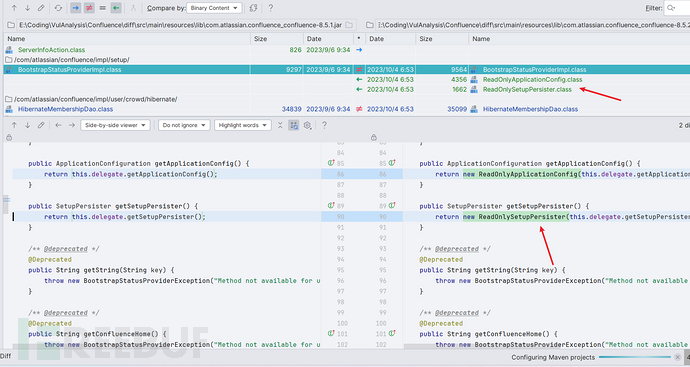
Task: Click 'Configuring Maven projects' status text
Action: point(553,357)
